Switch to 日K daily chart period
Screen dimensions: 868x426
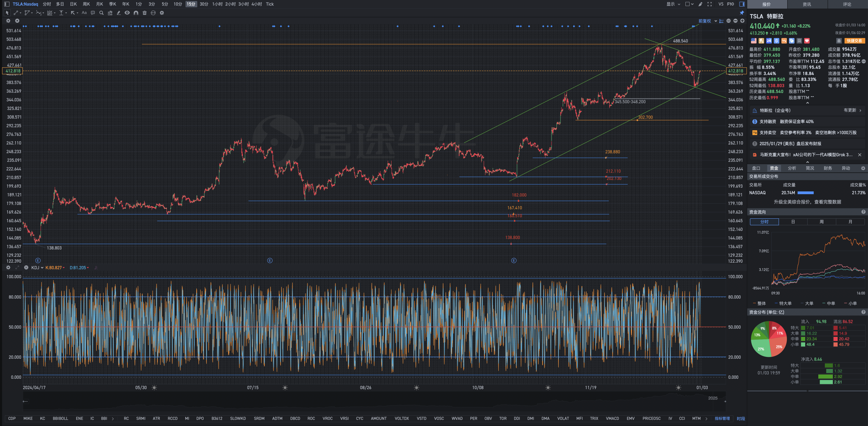[73, 4]
